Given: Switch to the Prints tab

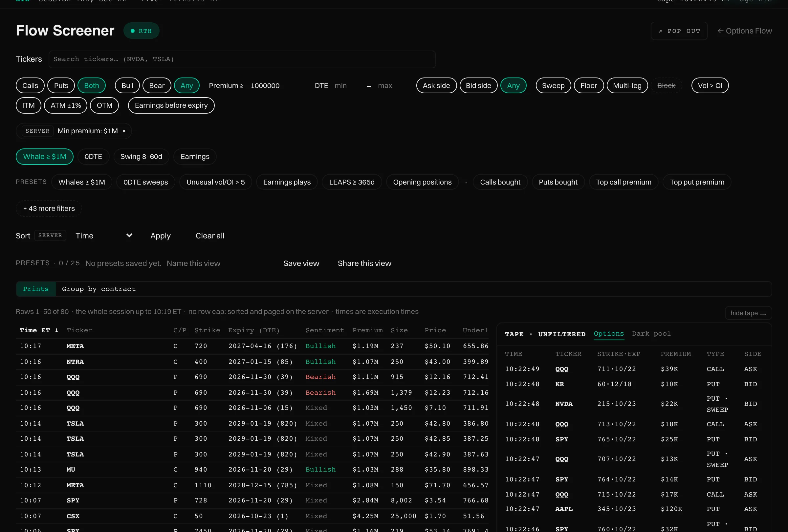Looking at the screenshot, I should (35, 289).
